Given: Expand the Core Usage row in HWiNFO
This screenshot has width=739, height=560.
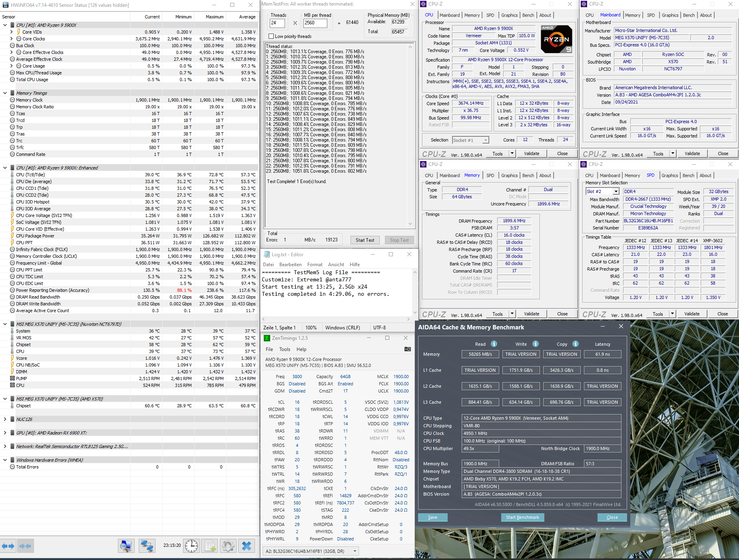Looking at the screenshot, I should 11,66.
